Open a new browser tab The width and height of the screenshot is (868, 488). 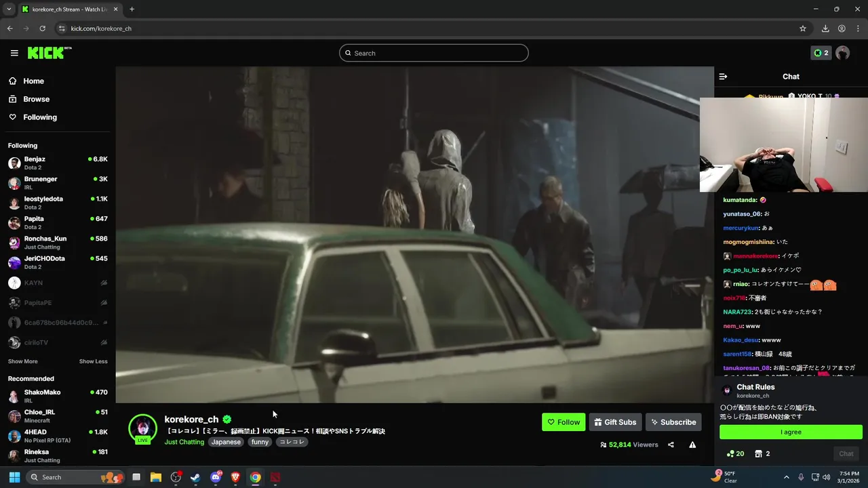click(x=132, y=9)
